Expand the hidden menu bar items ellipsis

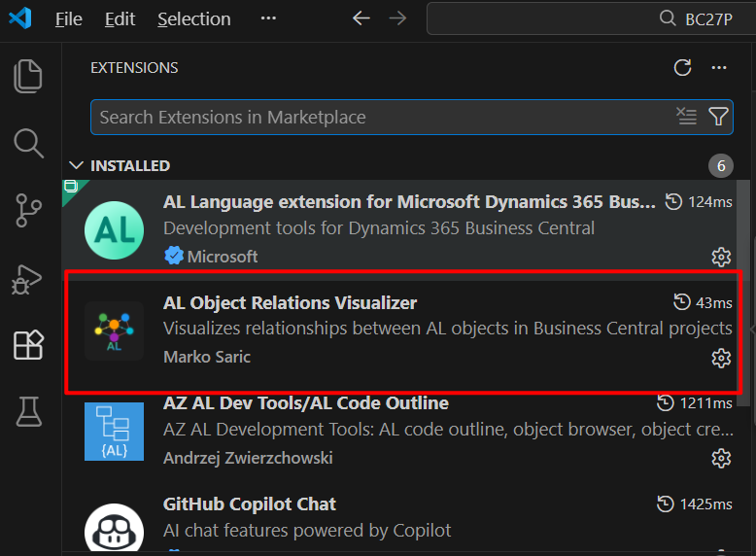click(268, 19)
